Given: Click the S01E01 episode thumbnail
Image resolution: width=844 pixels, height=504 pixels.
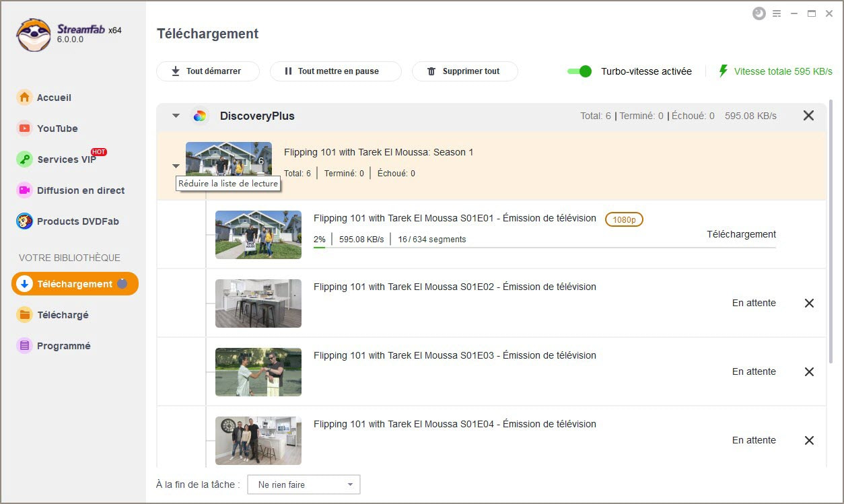Looking at the screenshot, I should coord(258,235).
